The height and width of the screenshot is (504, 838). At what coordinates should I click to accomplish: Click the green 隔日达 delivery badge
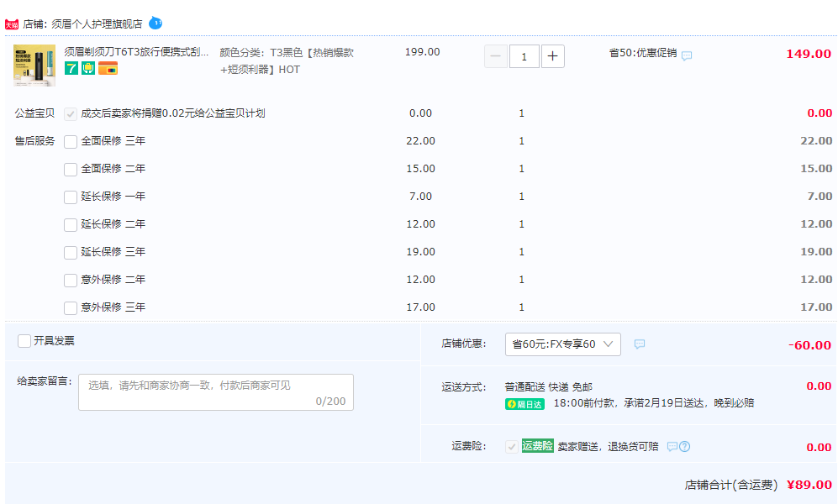click(x=524, y=404)
